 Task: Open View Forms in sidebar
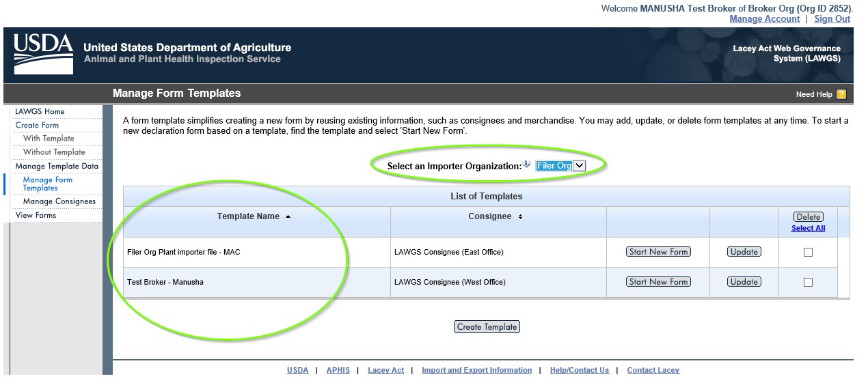click(36, 215)
